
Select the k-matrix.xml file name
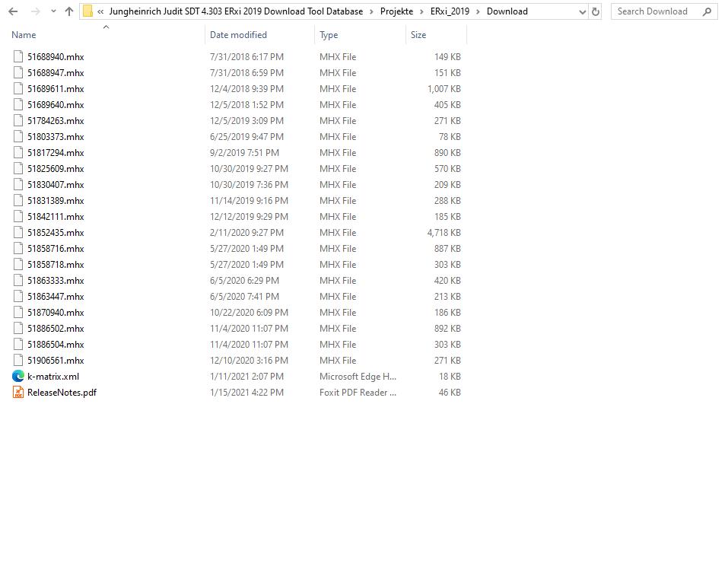[x=53, y=376]
